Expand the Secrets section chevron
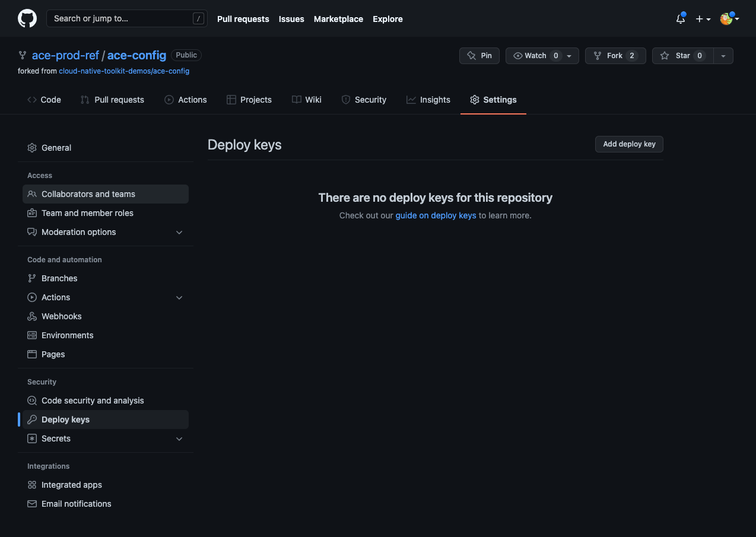 pyautogui.click(x=179, y=439)
